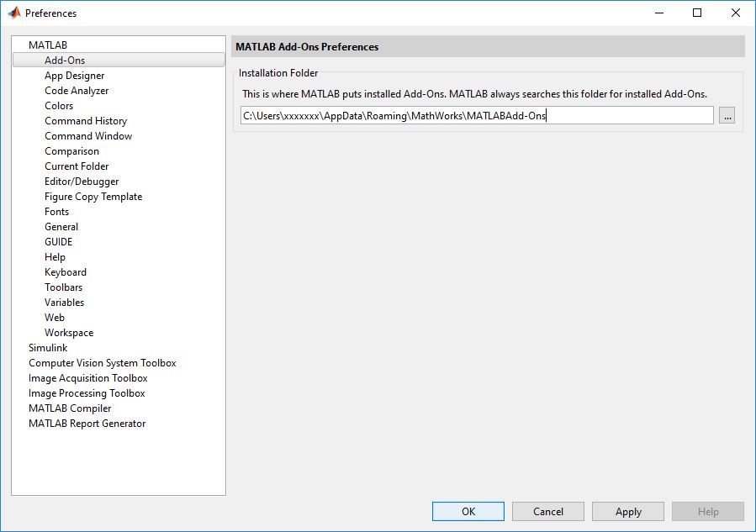Click MATLAB Add-Ons Preferences header

click(x=307, y=47)
